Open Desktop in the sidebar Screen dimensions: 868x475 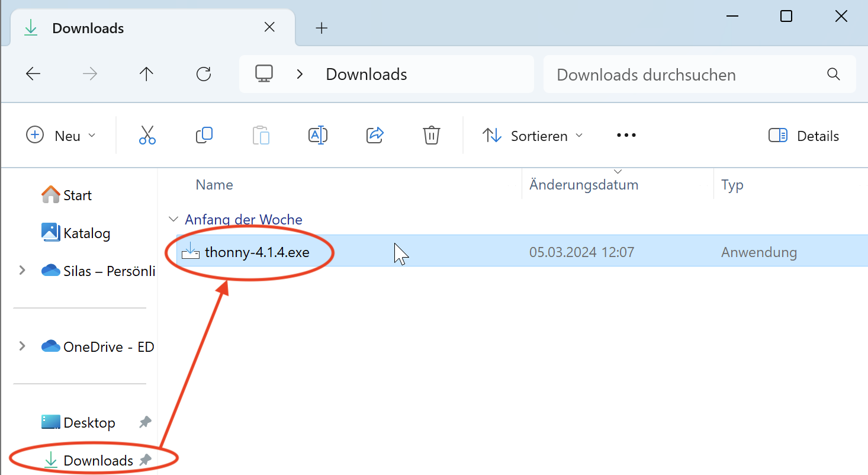(x=89, y=423)
